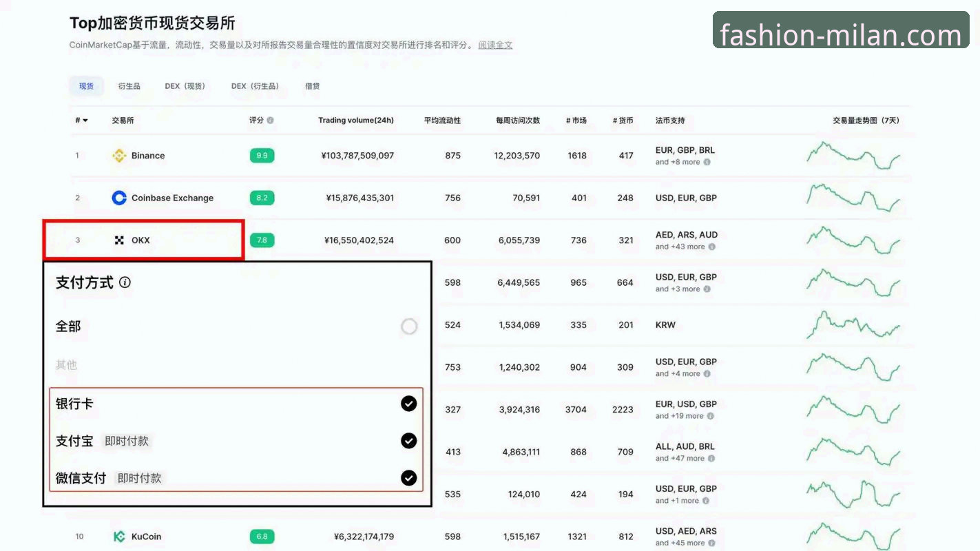
Task: Click info icon beside +3 more fiat
Action: pos(707,289)
